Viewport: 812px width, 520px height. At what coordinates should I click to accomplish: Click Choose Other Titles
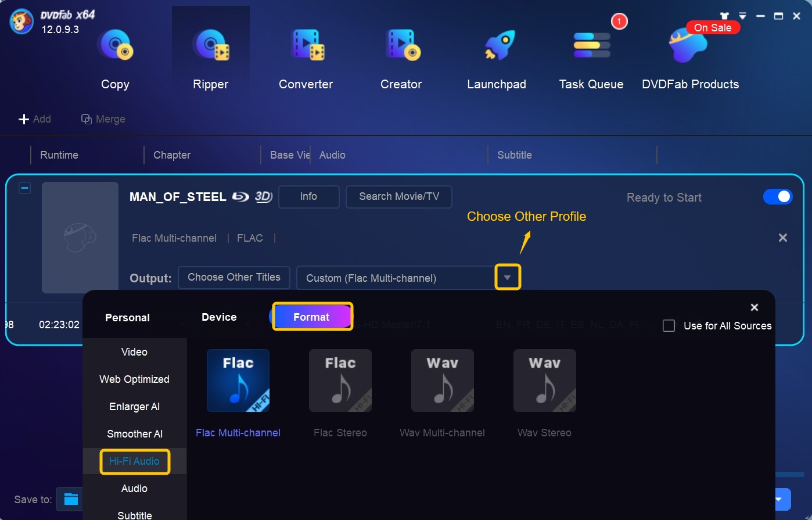[x=234, y=277]
